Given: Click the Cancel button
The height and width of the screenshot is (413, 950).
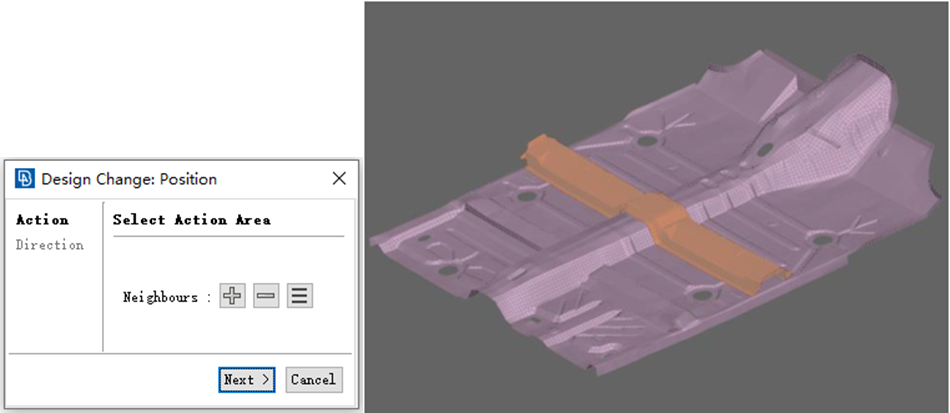Looking at the screenshot, I should coord(314,380).
